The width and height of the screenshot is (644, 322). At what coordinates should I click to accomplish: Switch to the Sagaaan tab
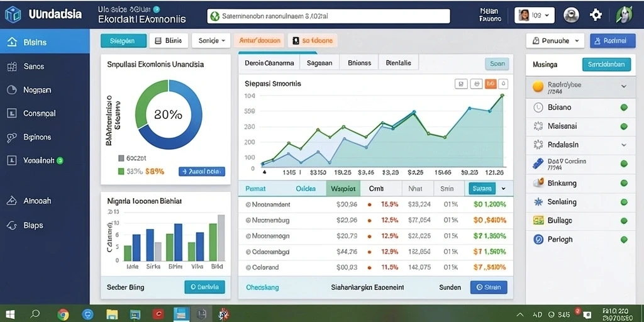click(319, 64)
